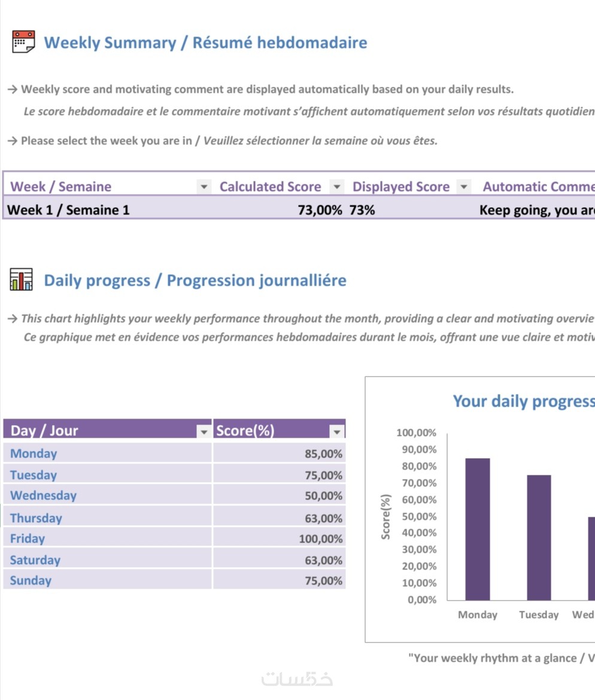Select the 73,00% calculated score cell
Viewport: 595px width, 700px height.
click(320, 210)
